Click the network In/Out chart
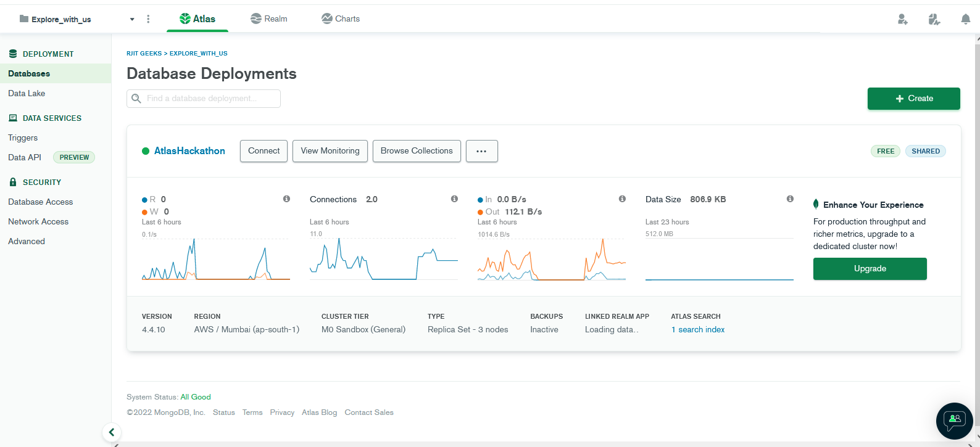Screen dimensions: 980x447 pyautogui.click(x=552, y=259)
